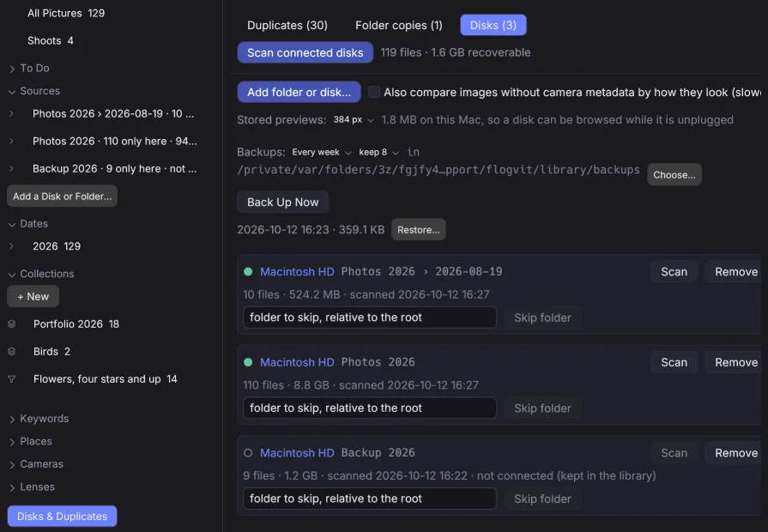Expand the 2026 date row chevron
Screen dimensions: 768x532
12,246
